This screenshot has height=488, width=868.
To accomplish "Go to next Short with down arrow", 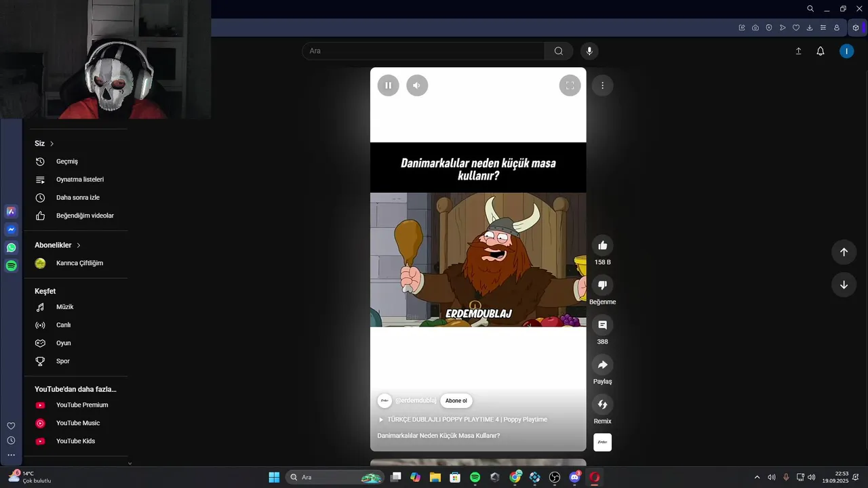I will (844, 285).
